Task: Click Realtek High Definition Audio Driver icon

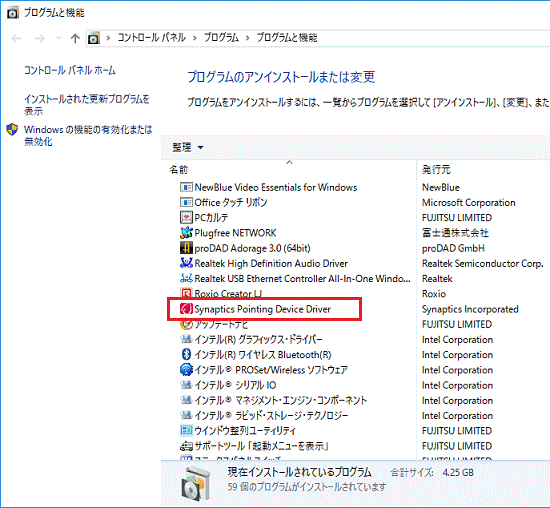Action: (x=186, y=263)
